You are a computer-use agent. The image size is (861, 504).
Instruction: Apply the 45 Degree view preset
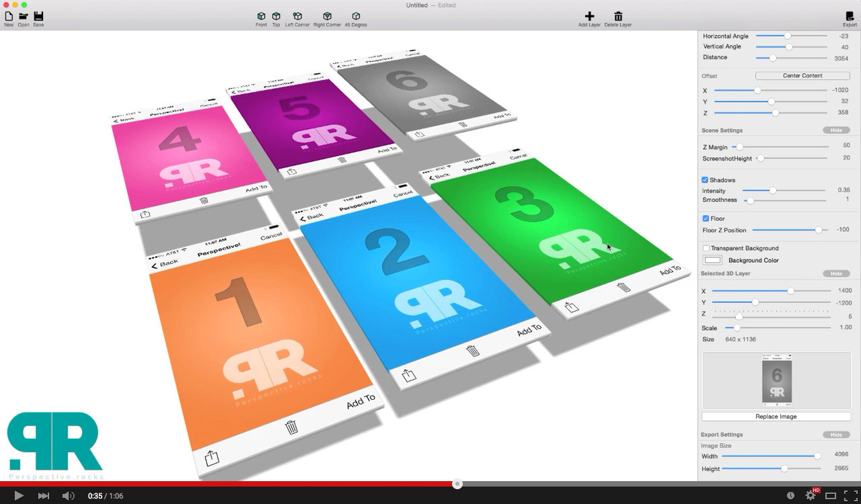click(x=356, y=16)
